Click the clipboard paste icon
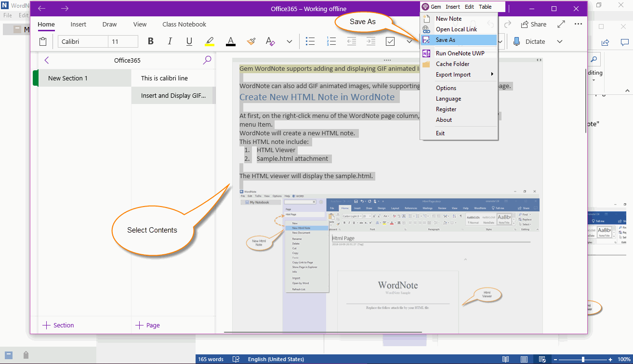The image size is (633, 364). 43,41
